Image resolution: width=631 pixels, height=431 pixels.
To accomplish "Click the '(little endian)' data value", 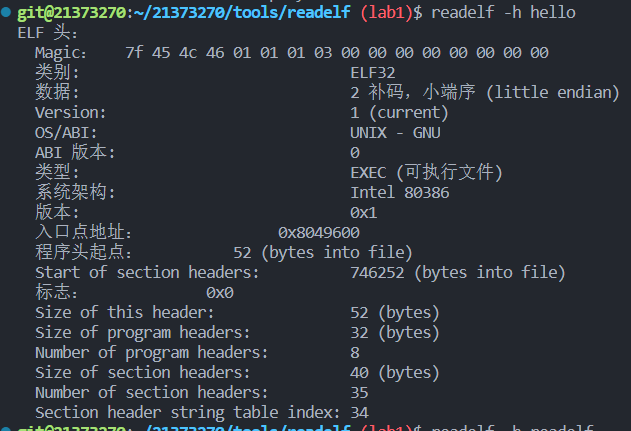I will 553,93.
